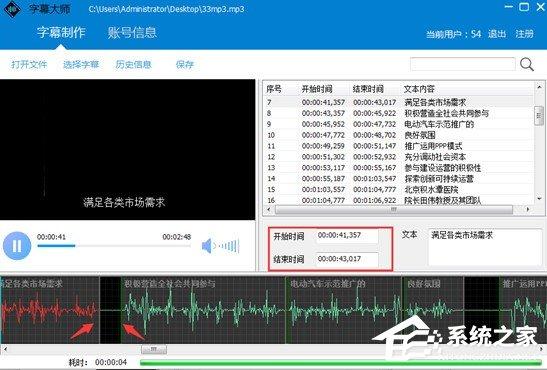547x370 pixels.
Task: Select row 9 电动汽车示范推广的
Action: point(398,124)
